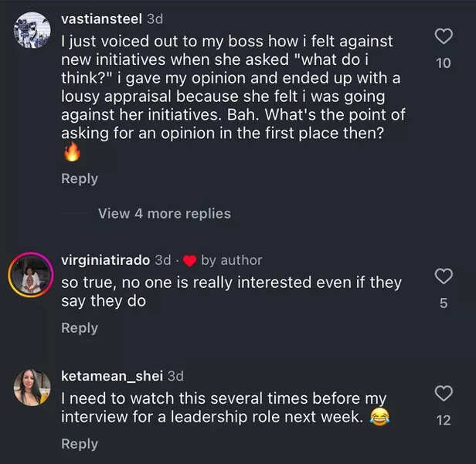Tap the heart on virginiatirado's comment

(x=444, y=276)
